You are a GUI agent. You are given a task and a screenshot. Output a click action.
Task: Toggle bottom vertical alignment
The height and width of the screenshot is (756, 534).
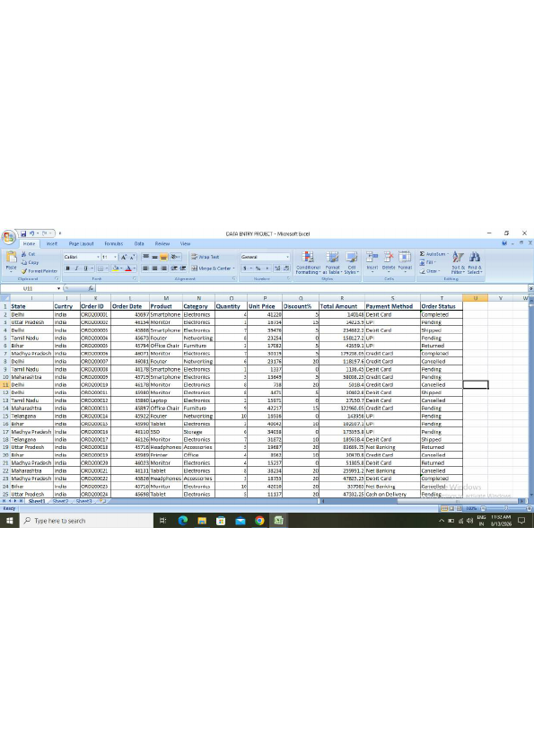[163, 257]
